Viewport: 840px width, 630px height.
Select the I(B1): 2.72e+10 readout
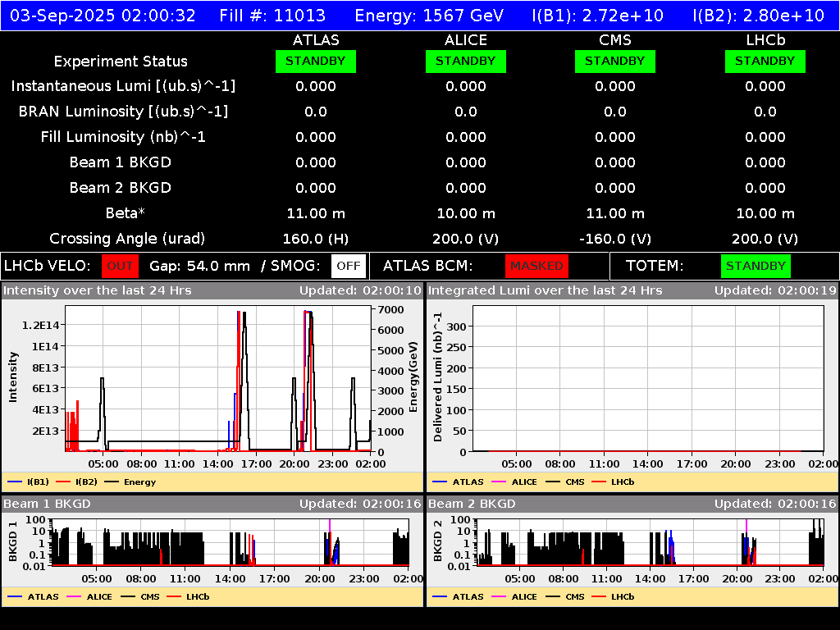click(x=597, y=15)
